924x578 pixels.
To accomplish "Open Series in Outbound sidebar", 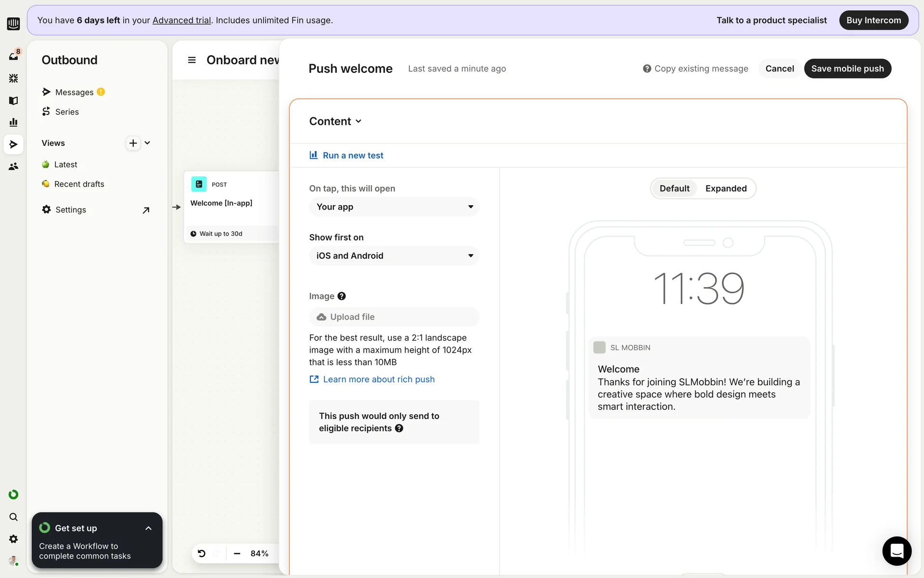I will click(67, 112).
